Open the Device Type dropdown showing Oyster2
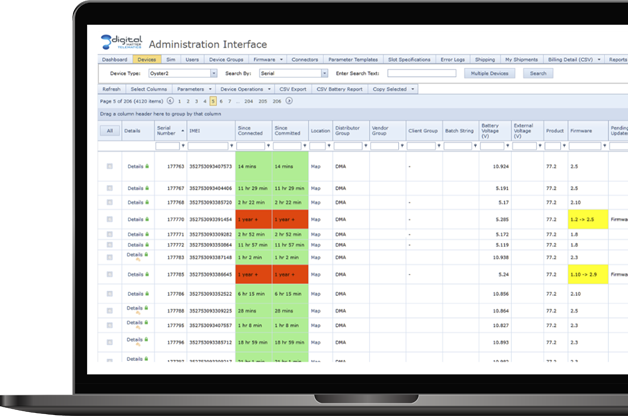This screenshot has width=628, height=416. (x=214, y=73)
